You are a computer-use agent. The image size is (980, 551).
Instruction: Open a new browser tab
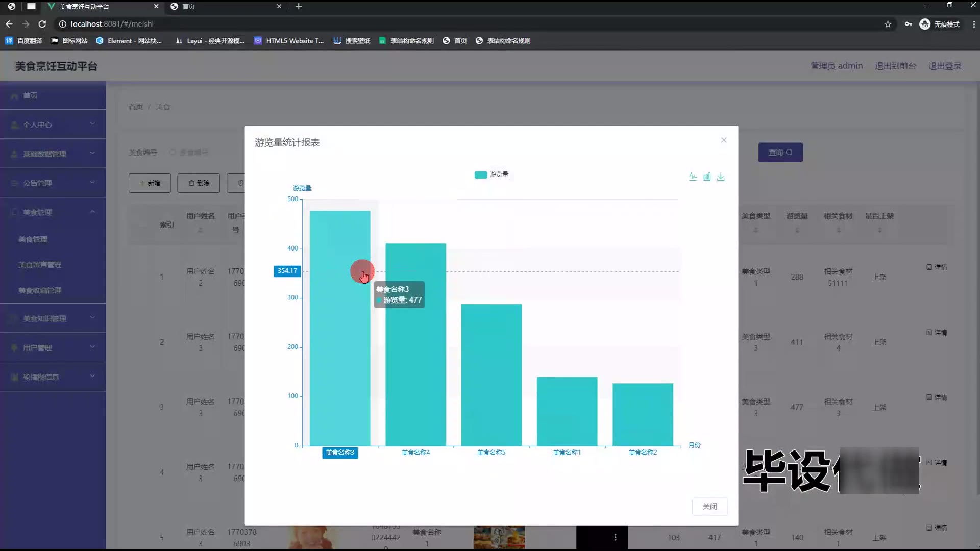pyautogui.click(x=299, y=6)
